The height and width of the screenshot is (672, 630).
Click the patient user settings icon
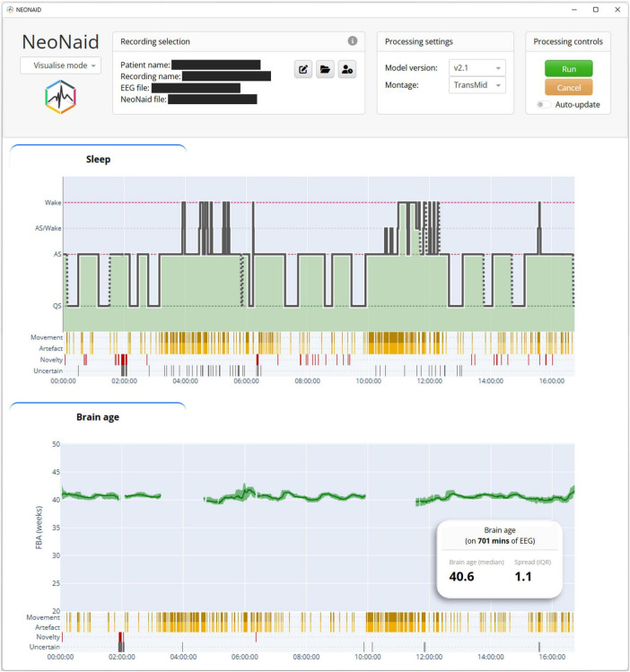click(x=347, y=69)
